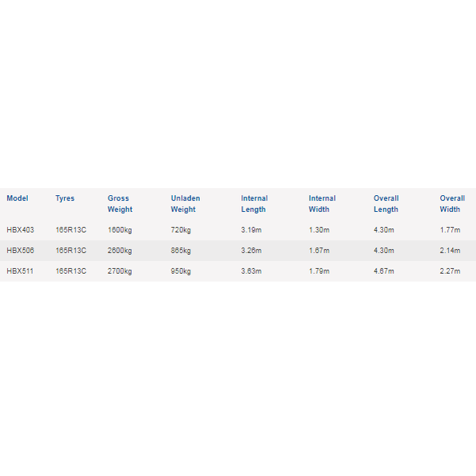The image size is (476, 476).
Task: Click the Model column header
Action: 17,198
